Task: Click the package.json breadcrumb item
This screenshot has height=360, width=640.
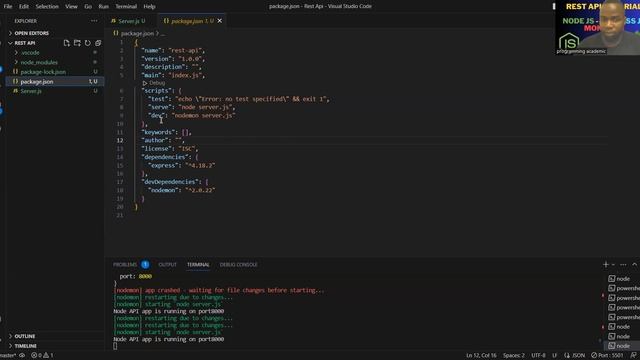Action: 137,33
